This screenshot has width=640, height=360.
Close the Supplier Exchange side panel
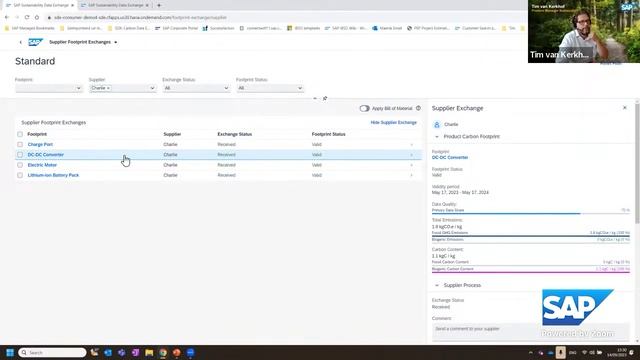pyautogui.click(x=624, y=108)
